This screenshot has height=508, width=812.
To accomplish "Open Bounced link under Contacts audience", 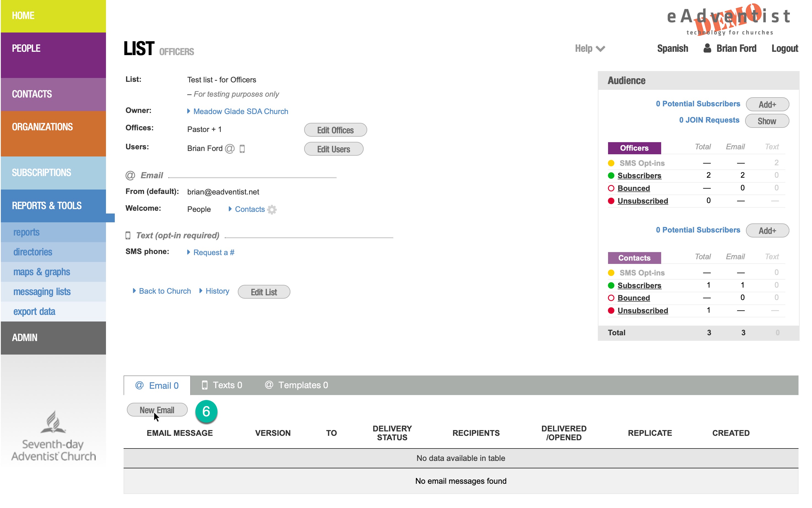I will click(x=633, y=298).
